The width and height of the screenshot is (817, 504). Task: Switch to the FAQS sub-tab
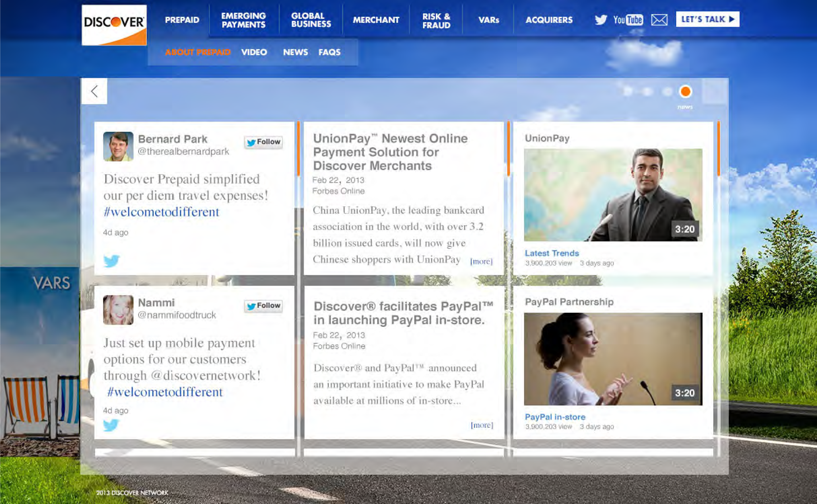329,52
